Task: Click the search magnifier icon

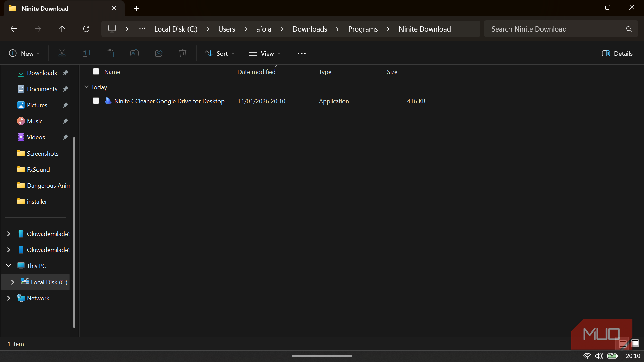Action: click(629, 29)
